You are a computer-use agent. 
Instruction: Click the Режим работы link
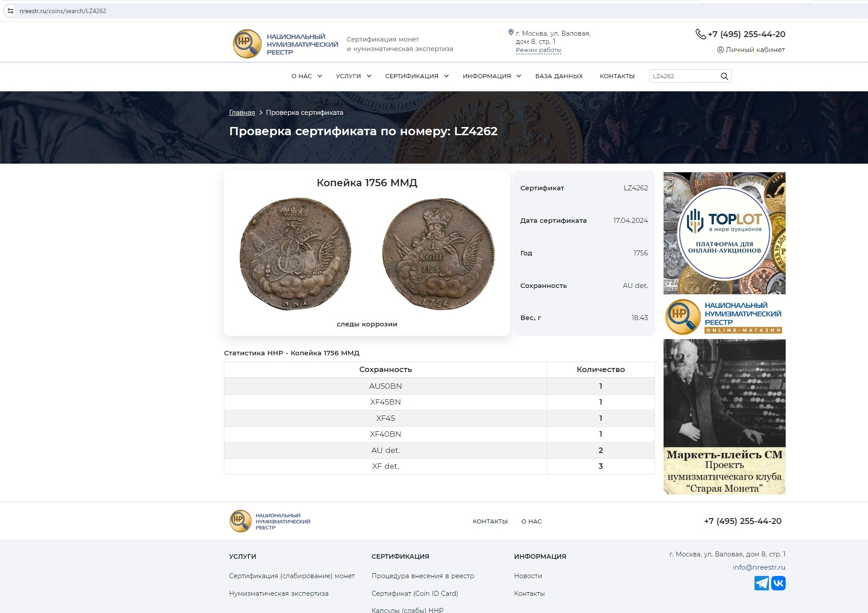(538, 50)
